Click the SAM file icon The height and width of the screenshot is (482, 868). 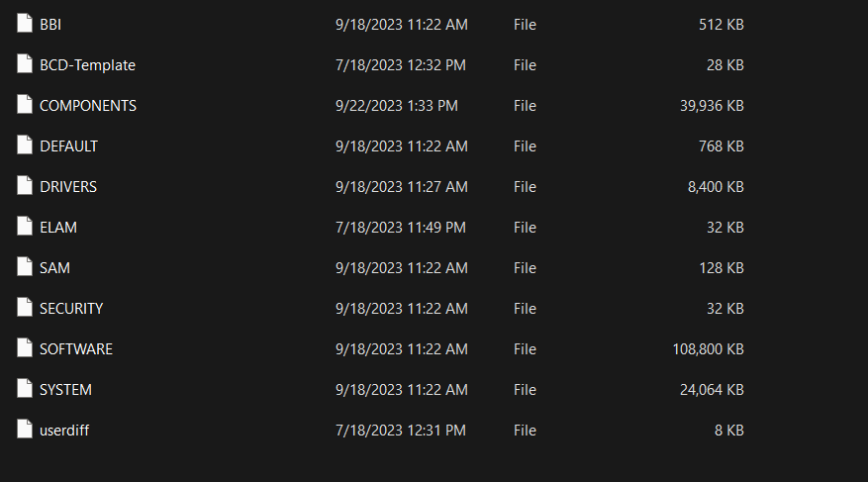click(x=25, y=266)
